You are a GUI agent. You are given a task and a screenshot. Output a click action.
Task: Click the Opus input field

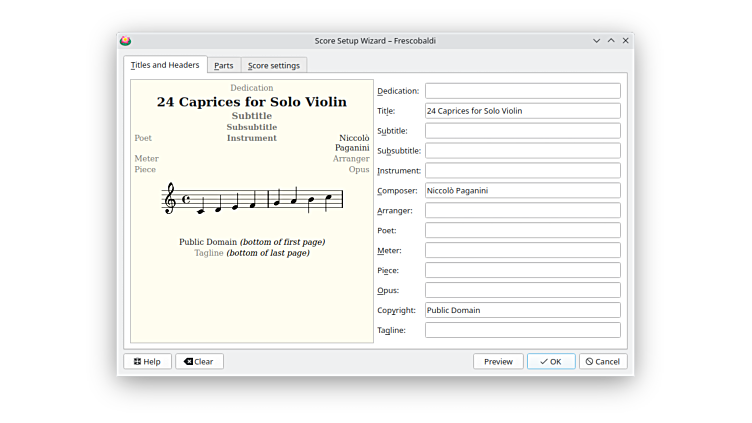[x=522, y=290]
